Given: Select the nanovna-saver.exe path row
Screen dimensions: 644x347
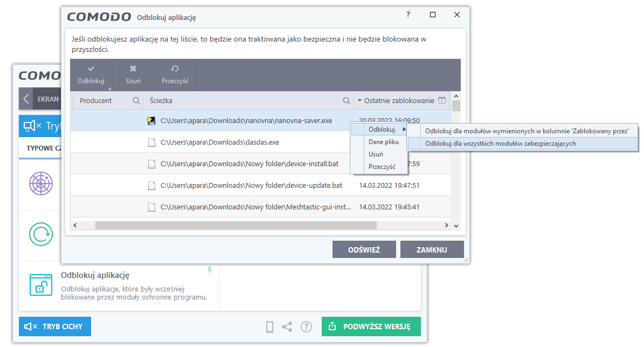Looking at the screenshot, I should tap(246, 120).
